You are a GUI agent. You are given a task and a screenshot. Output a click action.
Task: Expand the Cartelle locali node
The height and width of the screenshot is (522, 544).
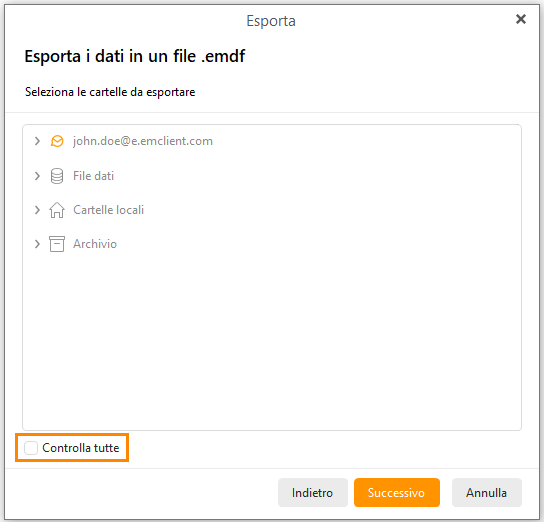pos(37,210)
